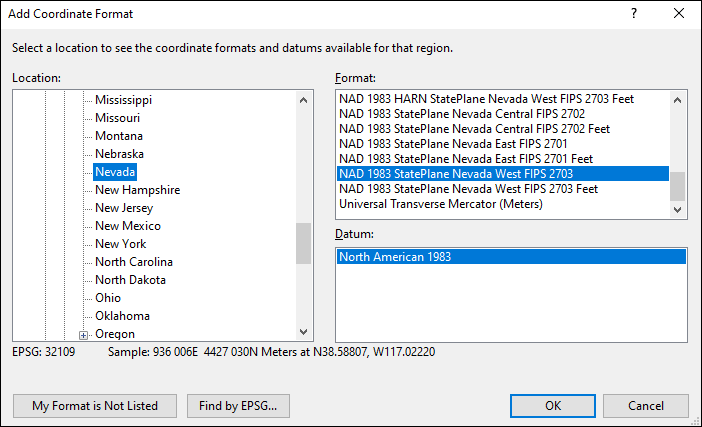Click the Format list scrollbar thumb
The width and height of the screenshot is (702, 427).
point(677,187)
